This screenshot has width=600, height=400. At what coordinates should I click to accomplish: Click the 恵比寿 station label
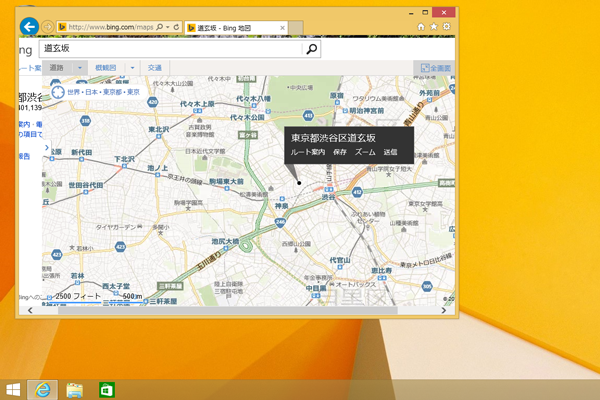click(382, 270)
